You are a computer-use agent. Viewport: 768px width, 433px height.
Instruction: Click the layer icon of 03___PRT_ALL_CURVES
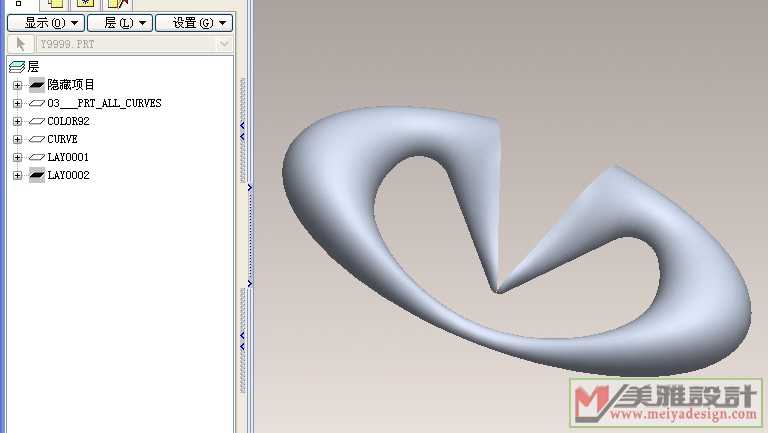(x=37, y=103)
